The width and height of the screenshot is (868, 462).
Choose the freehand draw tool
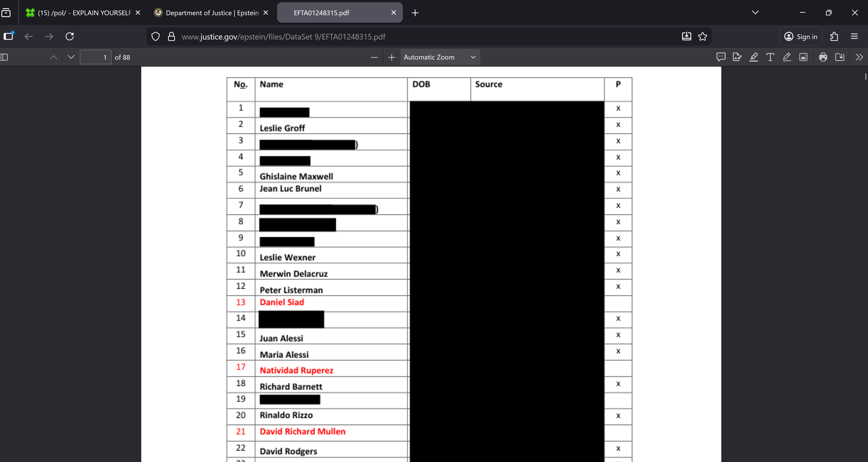(787, 57)
